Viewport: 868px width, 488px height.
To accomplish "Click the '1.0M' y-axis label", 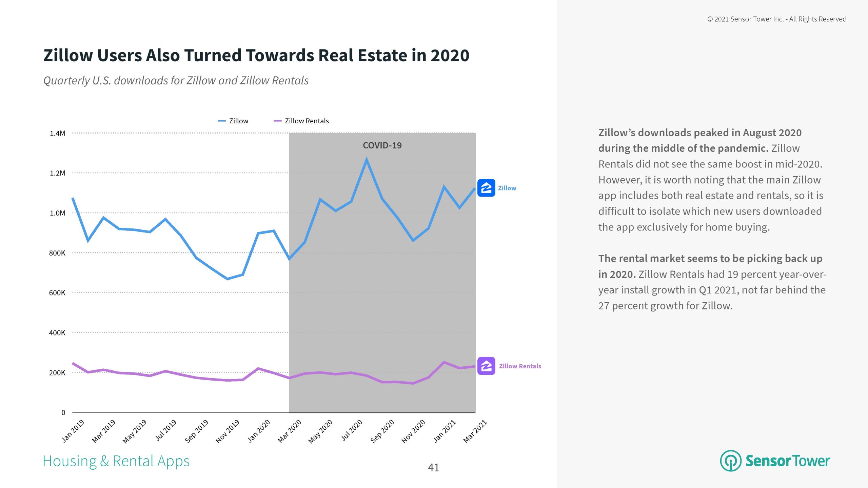I will pyautogui.click(x=57, y=213).
